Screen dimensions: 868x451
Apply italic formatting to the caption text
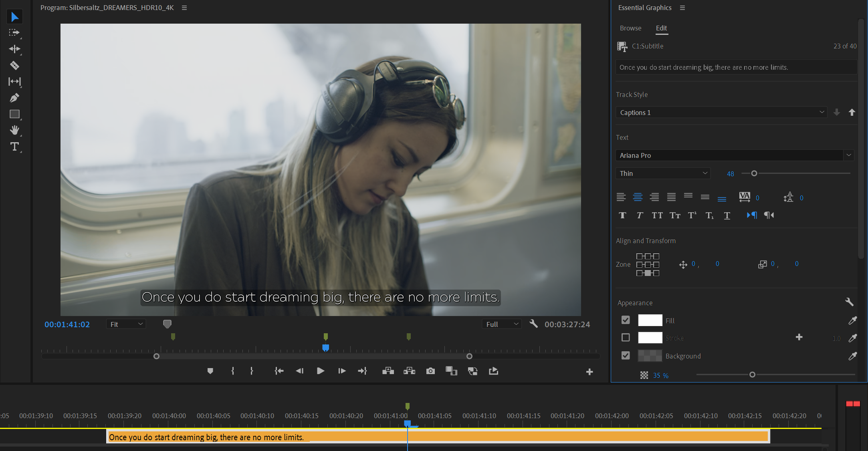pos(640,215)
